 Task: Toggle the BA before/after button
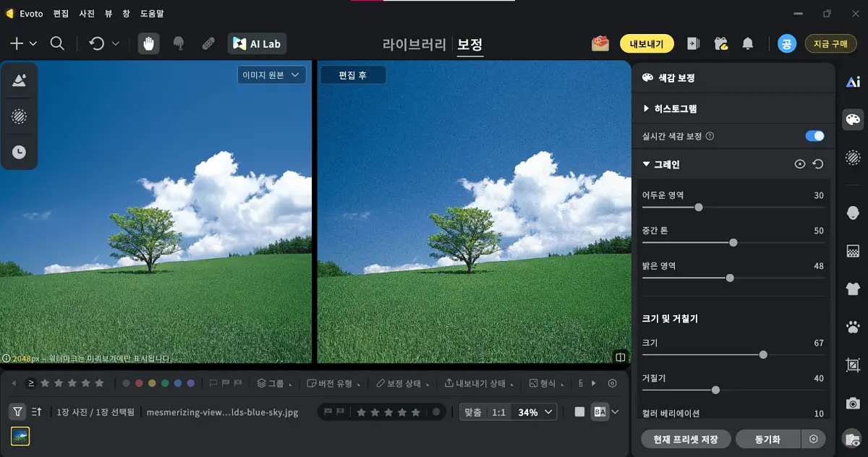tap(600, 412)
